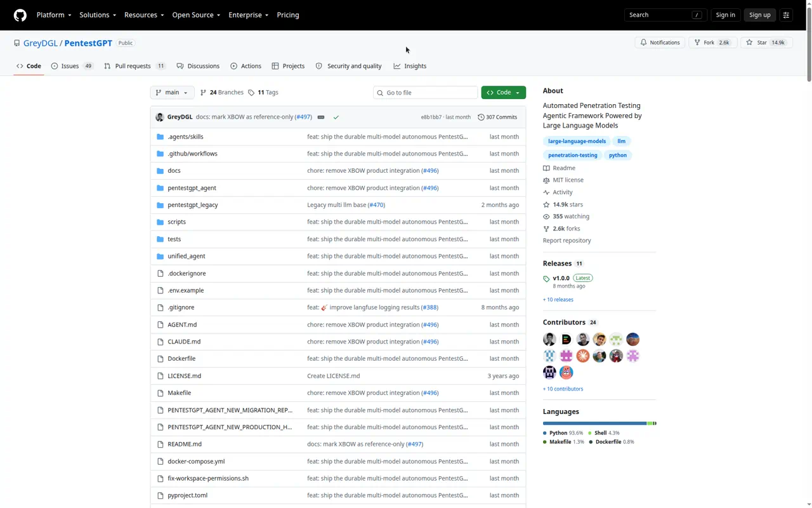
Task: Click the docs folder icon
Action: click(x=160, y=171)
